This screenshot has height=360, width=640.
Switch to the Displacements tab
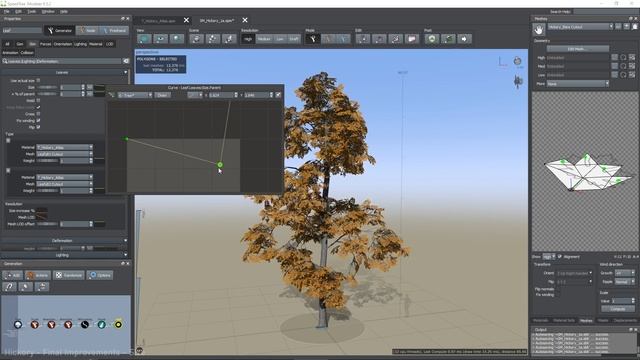624,320
